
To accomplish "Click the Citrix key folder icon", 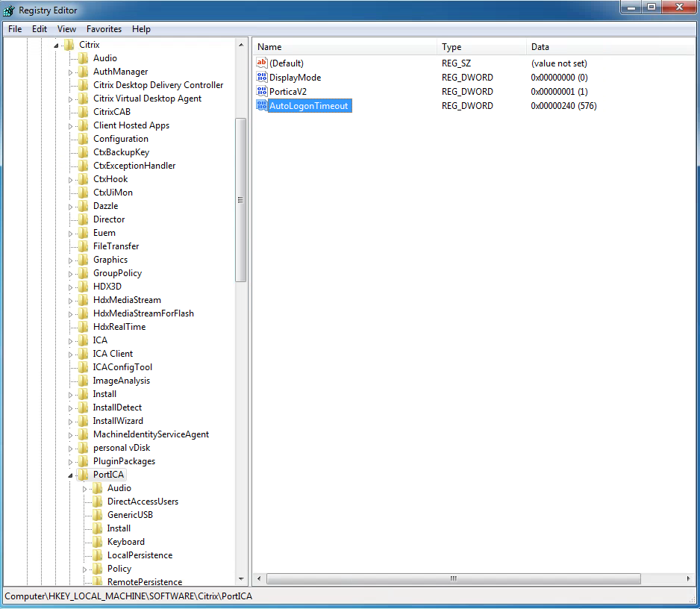I will pyautogui.click(x=69, y=45).
